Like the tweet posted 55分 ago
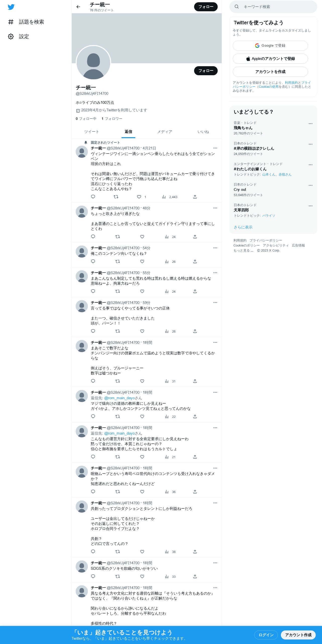 pyautogui.click(x=142, y=291)
